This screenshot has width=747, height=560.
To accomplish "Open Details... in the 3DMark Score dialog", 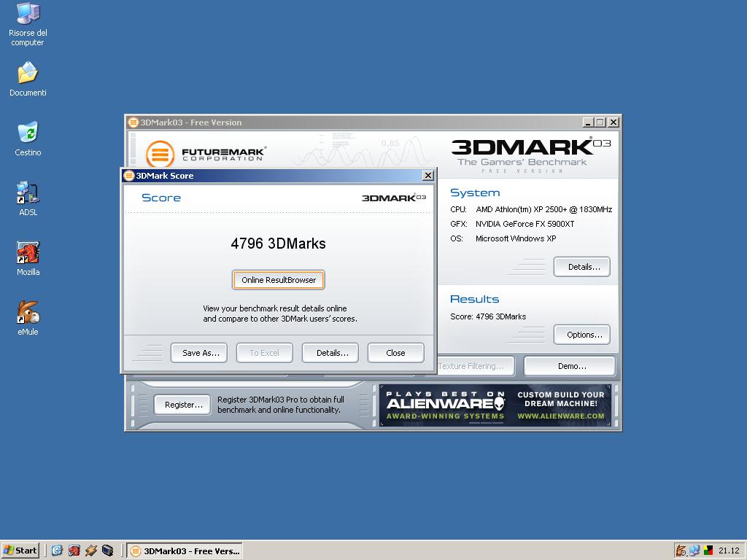I will click(330, 353).
